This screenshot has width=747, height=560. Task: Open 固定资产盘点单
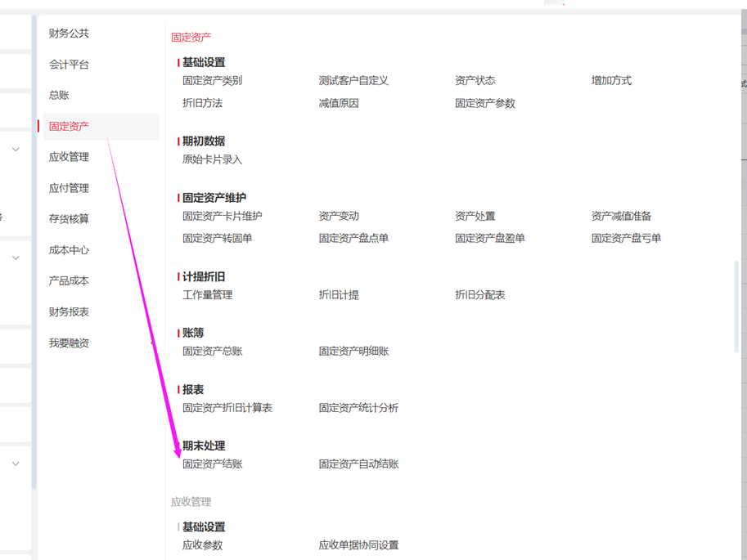click(x=353, y=238)
